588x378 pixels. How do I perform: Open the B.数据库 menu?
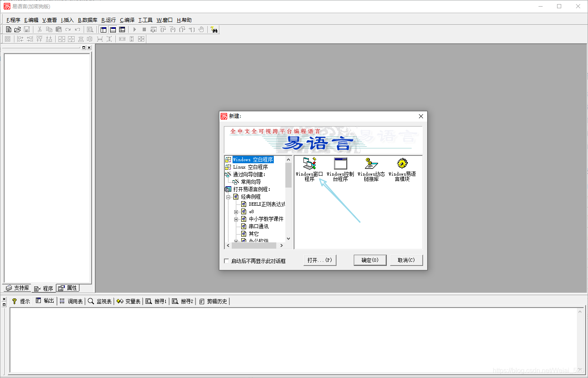87,20
